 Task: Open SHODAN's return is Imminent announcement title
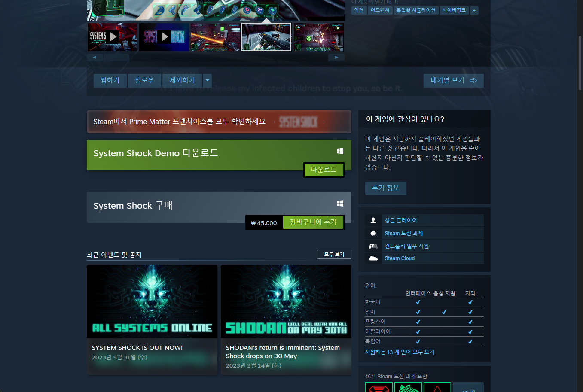coord(283,352)
